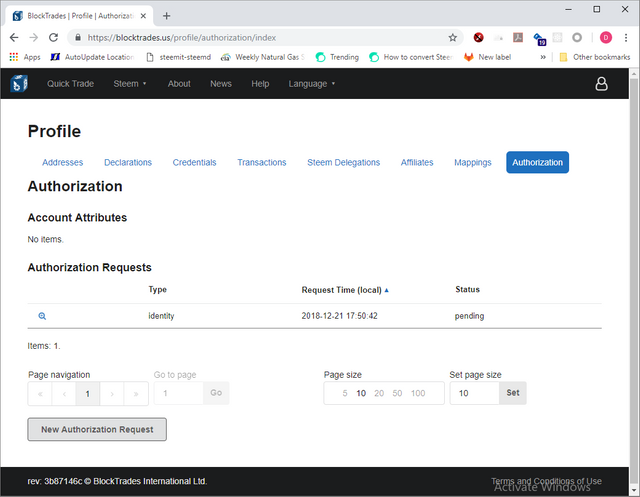Choose page size 20
Viewport: 640px width, 497px height.
pyautogui.click(x=379, y=393)
